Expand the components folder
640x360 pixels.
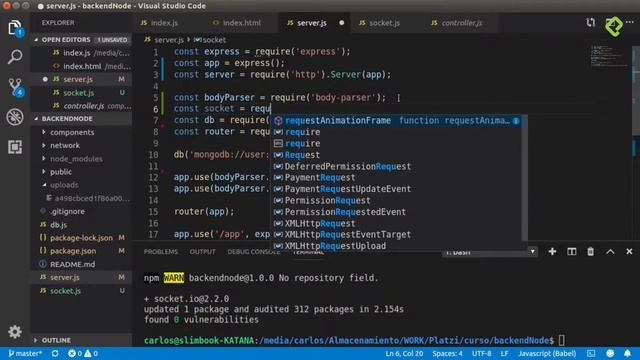click(x=72, y=132)
